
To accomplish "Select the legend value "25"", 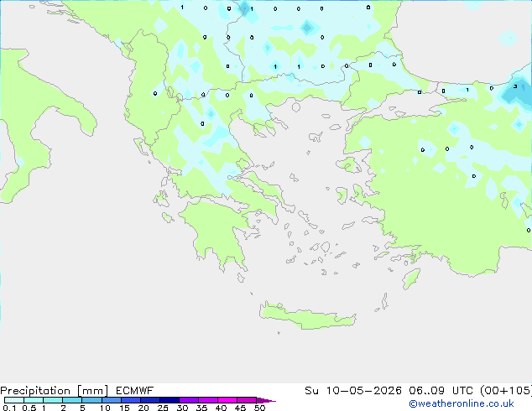I will (x=163, y=408).
